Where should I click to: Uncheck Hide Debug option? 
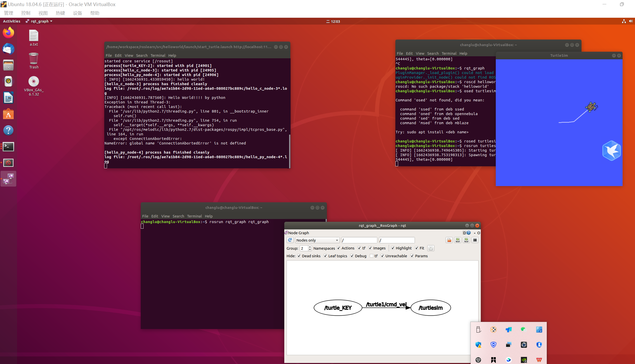pyautogui.click(x=352, y=256)
